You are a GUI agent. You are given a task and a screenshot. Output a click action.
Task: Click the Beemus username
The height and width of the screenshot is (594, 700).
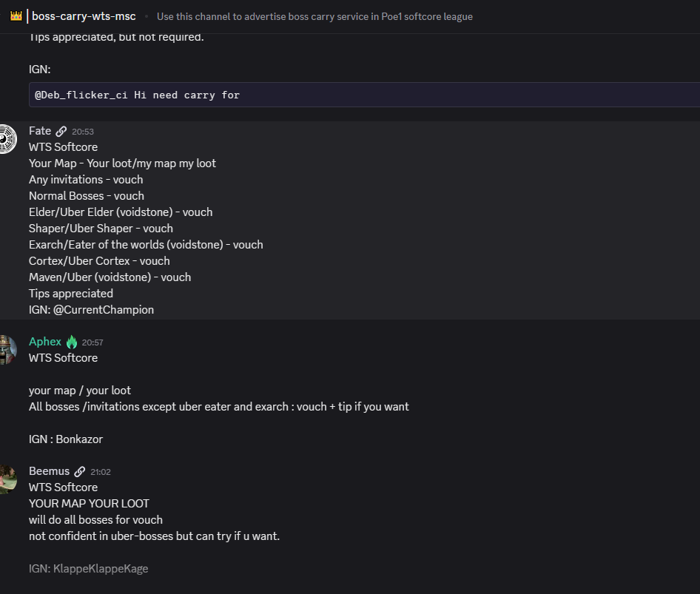(x=49, y=471)
